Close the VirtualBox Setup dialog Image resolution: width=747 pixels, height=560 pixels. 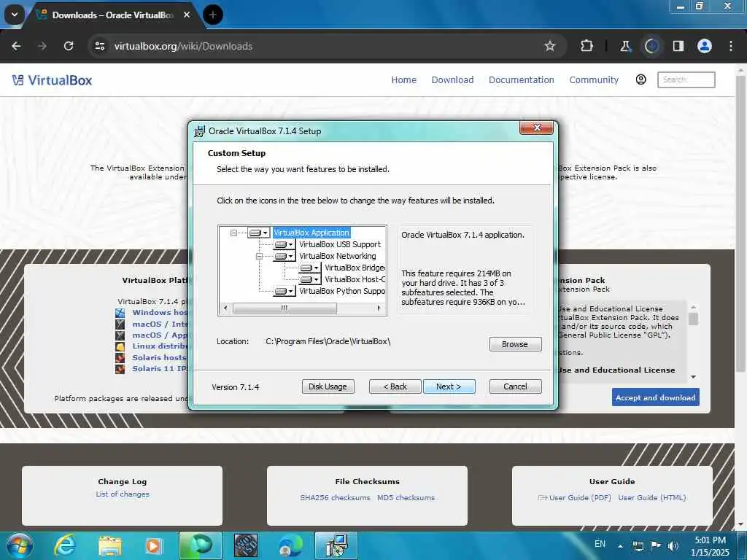click(536, 128)
